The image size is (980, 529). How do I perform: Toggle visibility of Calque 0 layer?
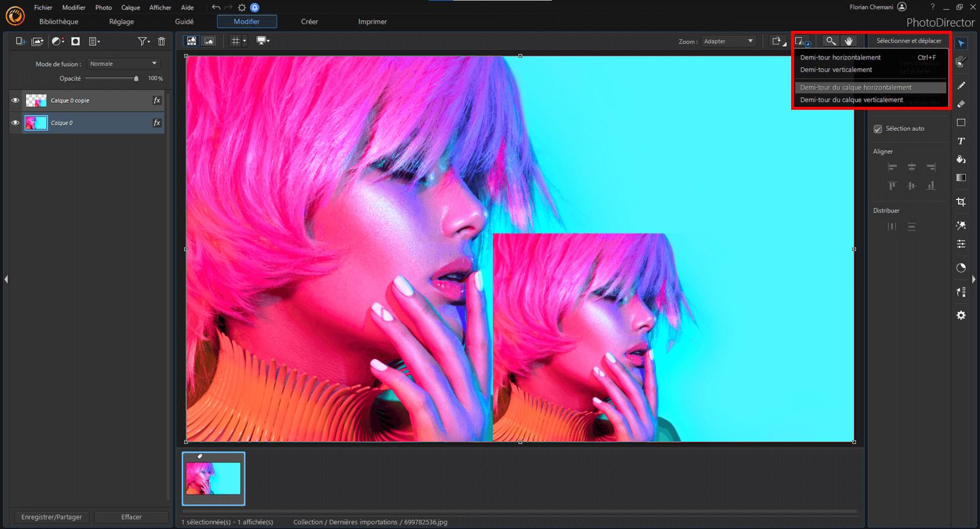pyautogui.click(x=15, y=123)
